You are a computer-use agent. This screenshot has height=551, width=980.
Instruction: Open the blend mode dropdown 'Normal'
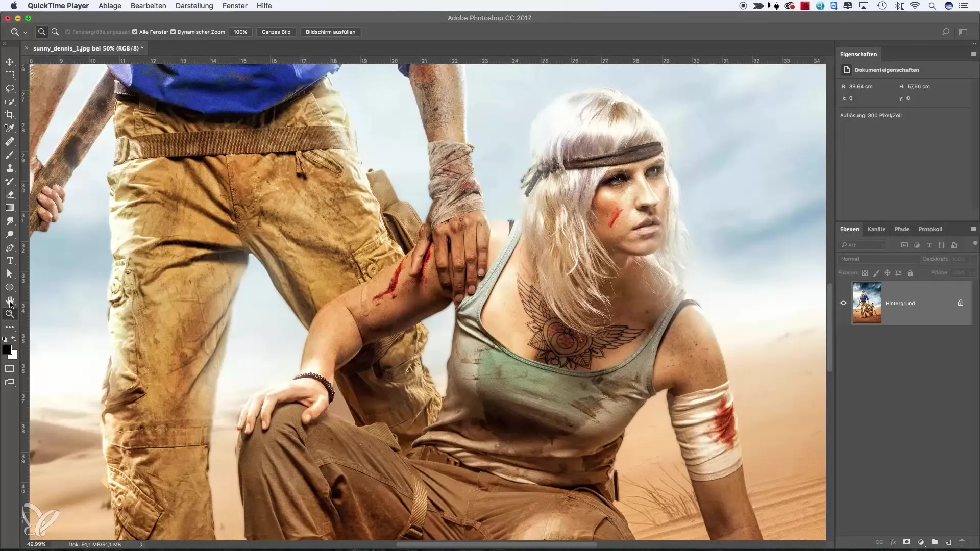click(879, 259)
